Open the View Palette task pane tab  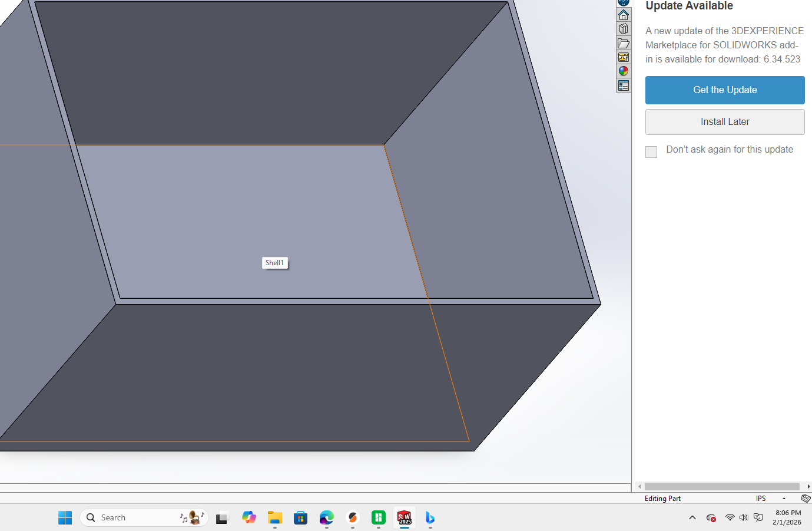coord(624,57)
